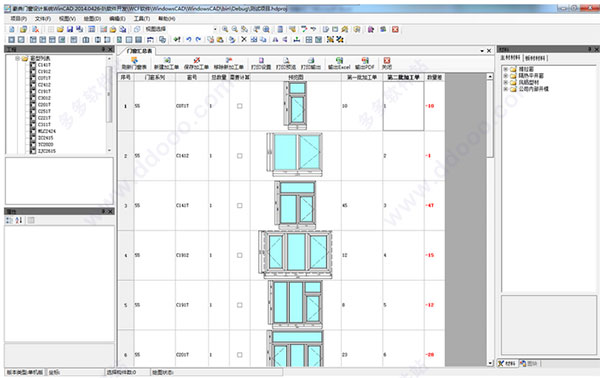600x378 pixels.
Task: Click the 保存加工单 save work order icon
Action: point(196,61)
